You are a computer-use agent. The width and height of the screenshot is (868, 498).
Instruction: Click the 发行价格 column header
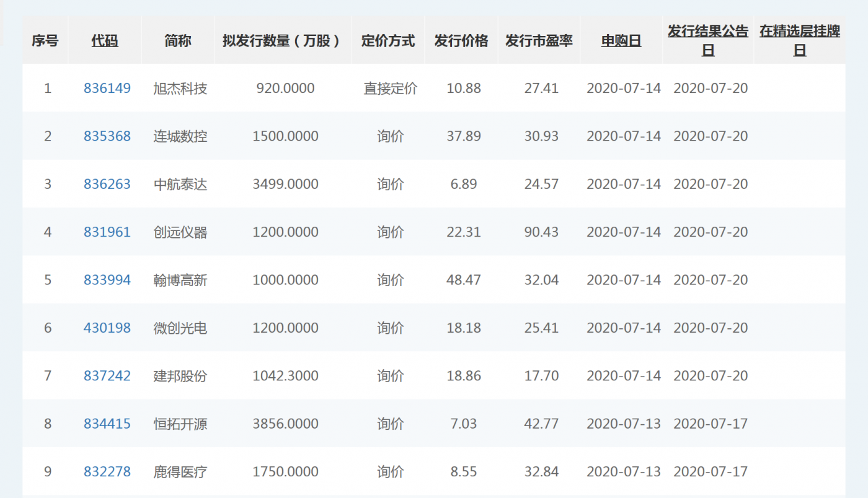[461, 41]
